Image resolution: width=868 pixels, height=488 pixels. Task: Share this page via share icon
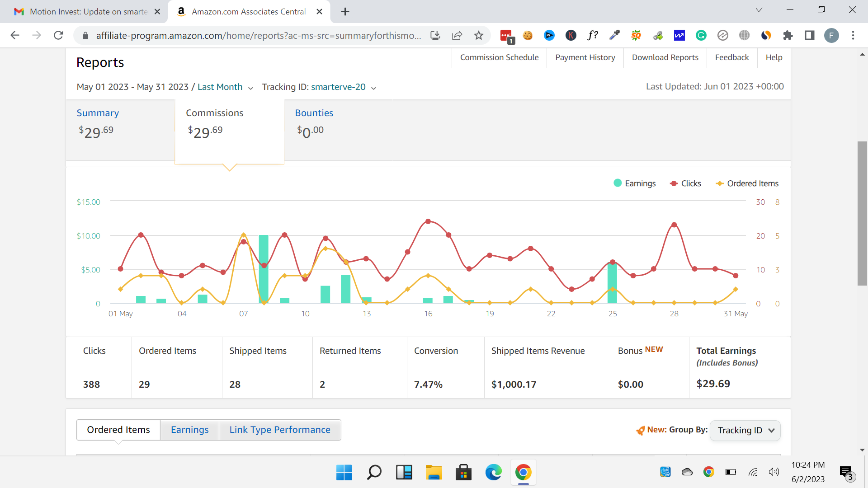pos(457,35)
